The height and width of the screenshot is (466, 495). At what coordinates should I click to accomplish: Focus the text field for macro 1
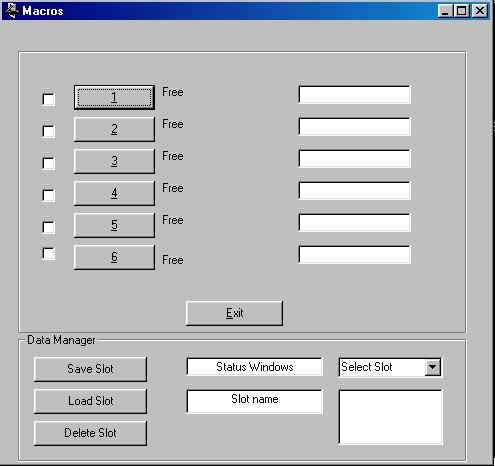coord(354,95)
